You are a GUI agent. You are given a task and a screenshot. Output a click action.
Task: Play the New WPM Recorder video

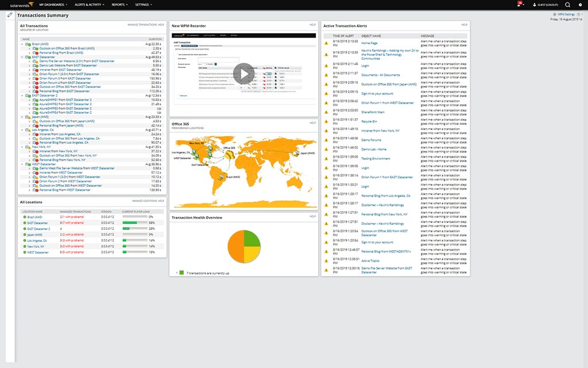pos(244,73)
